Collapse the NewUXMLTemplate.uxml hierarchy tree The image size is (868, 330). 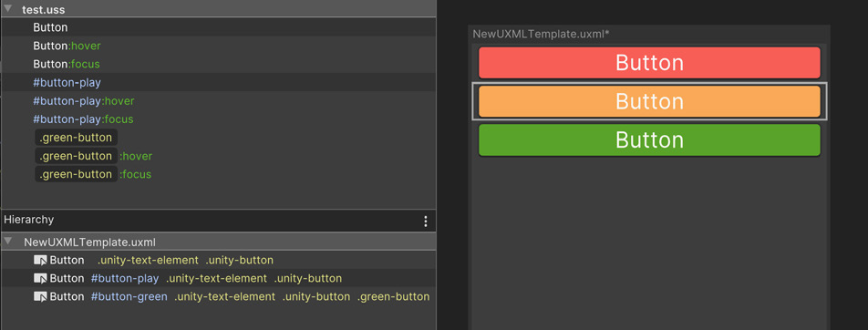click(7, 242)
